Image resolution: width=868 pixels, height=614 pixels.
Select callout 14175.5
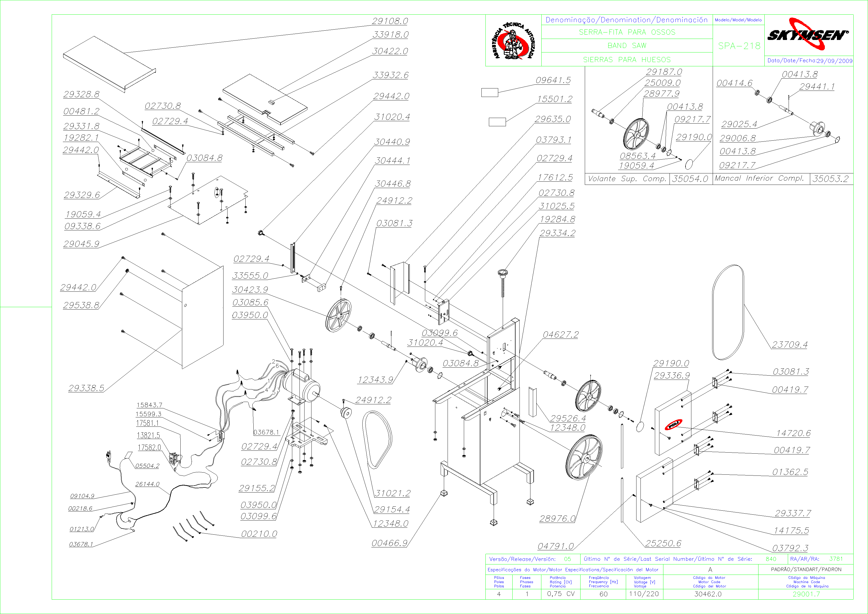click(791, 531)
